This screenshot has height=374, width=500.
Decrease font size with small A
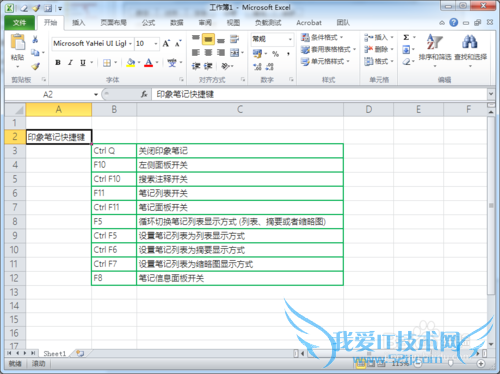click(x=178, y=44)
